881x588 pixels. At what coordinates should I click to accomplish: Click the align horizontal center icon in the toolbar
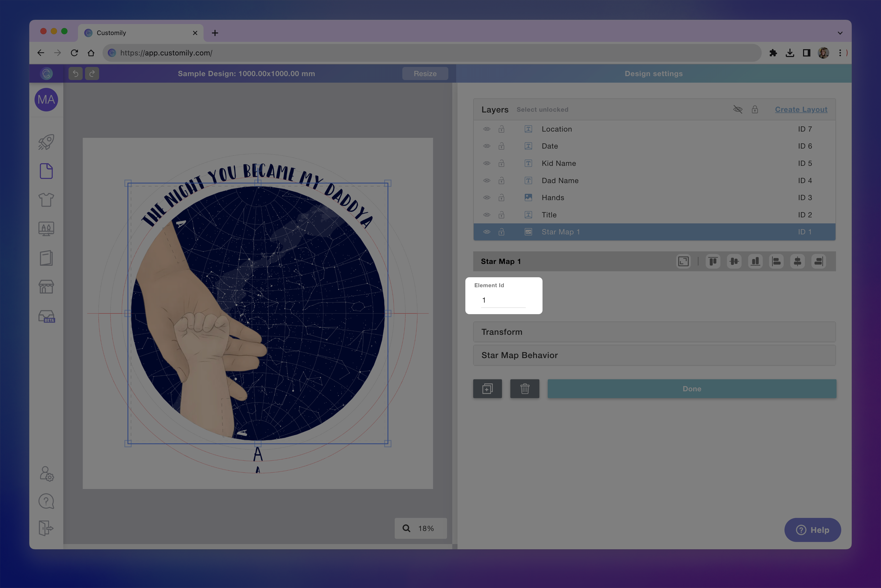coord(797,261)
